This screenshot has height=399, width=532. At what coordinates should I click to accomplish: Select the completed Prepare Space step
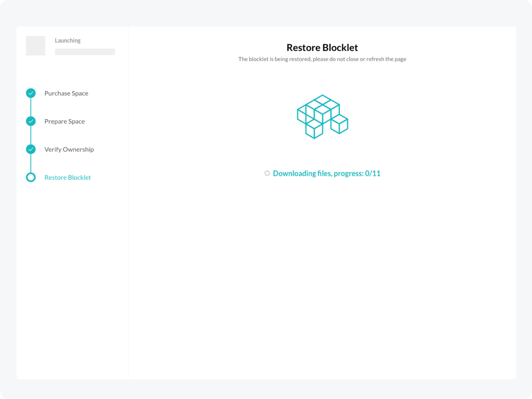pyautogui.click(x=64, y=121)
